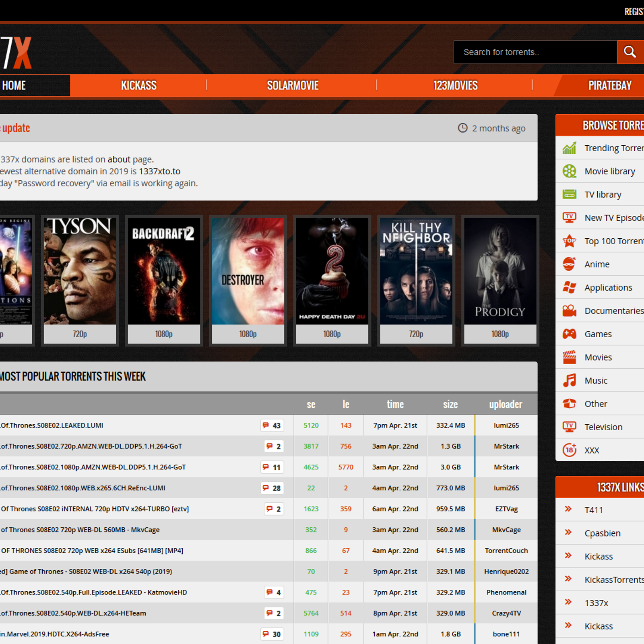
Task: Click the 'se' column header
Action: click(x=311, y=404)
